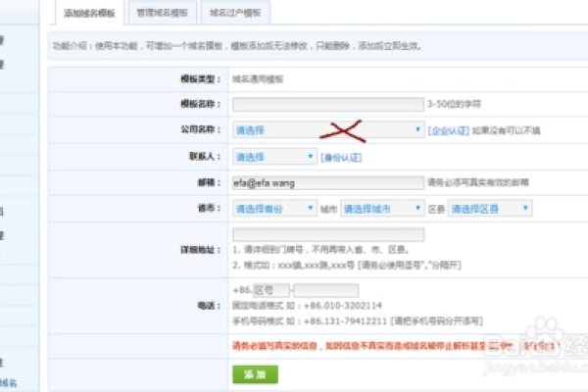Open the 请选择区县 district dropdown
This screenshot has width=588, height=392.
click(490, 208)
